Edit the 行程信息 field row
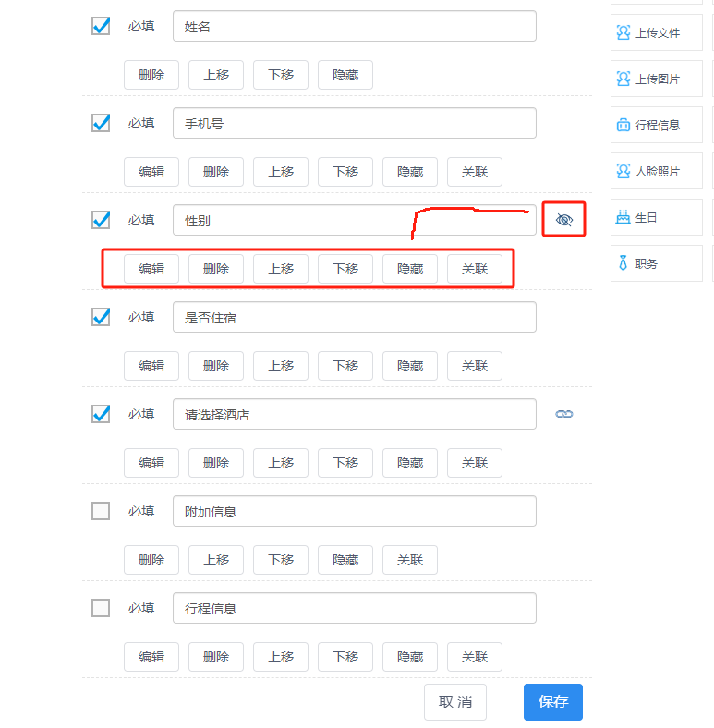 (151, 657)
